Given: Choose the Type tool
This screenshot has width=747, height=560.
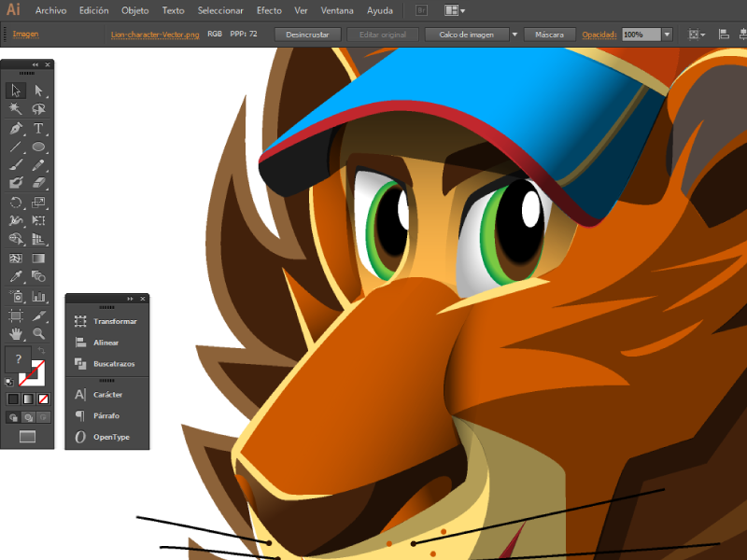Looking at the screenshot, I should pos(38,128).
